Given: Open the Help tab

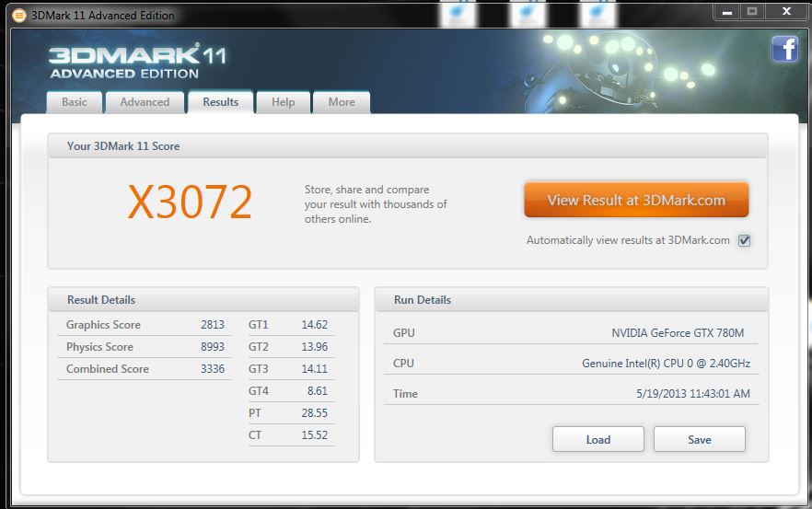Looking at the screenshot, I should click(284, 102).
